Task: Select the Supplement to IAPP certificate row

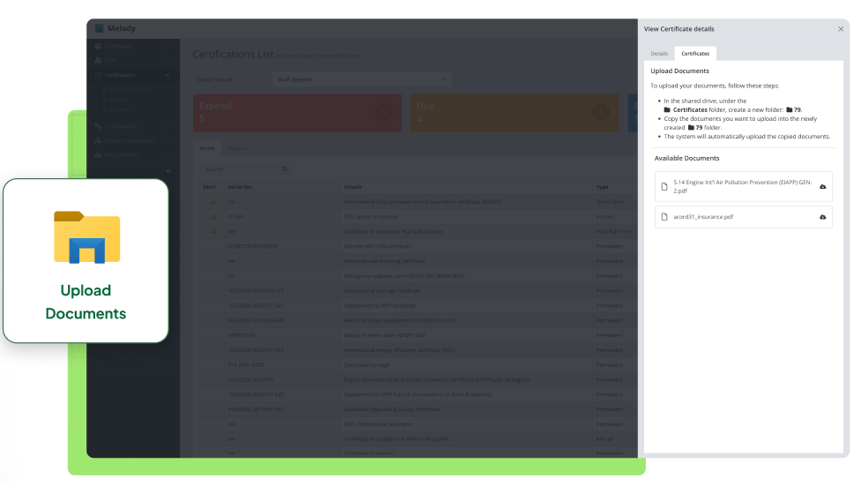Action: pyautogui.click(x=418, y=306)
